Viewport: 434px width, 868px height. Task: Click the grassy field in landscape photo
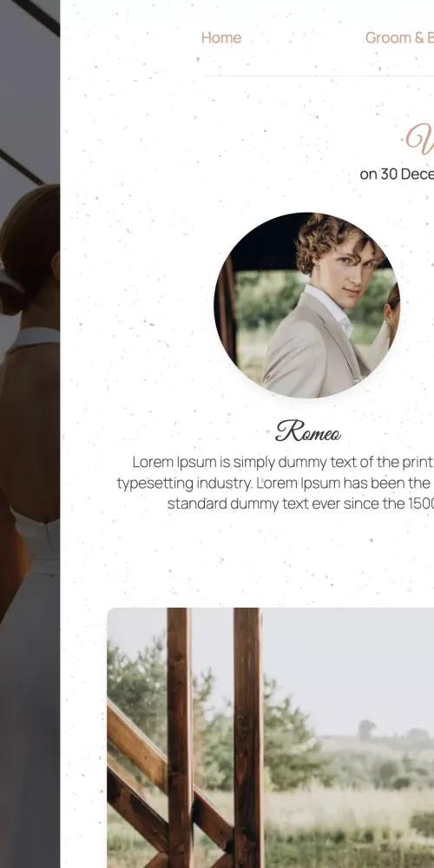tap(348, 819)
